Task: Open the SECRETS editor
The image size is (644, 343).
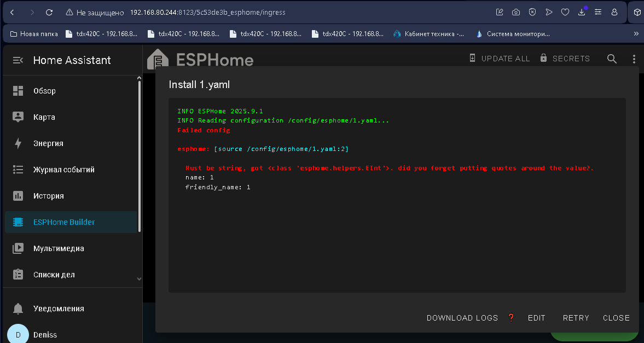Action: [565, 59]
